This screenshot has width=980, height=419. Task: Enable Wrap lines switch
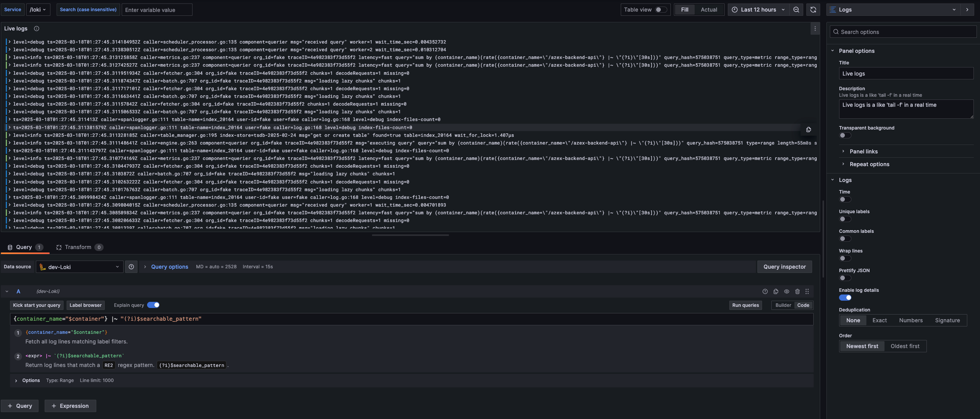pos(845,258)
